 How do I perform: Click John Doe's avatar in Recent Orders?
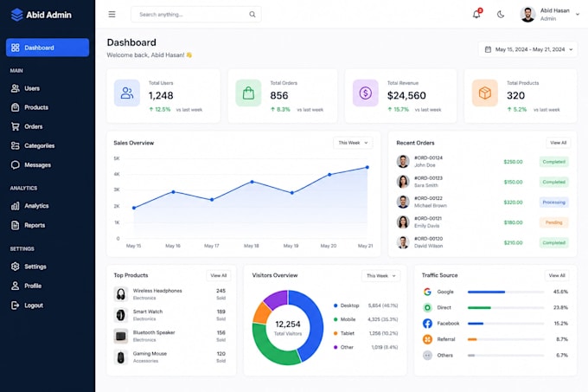coord(403,161)
